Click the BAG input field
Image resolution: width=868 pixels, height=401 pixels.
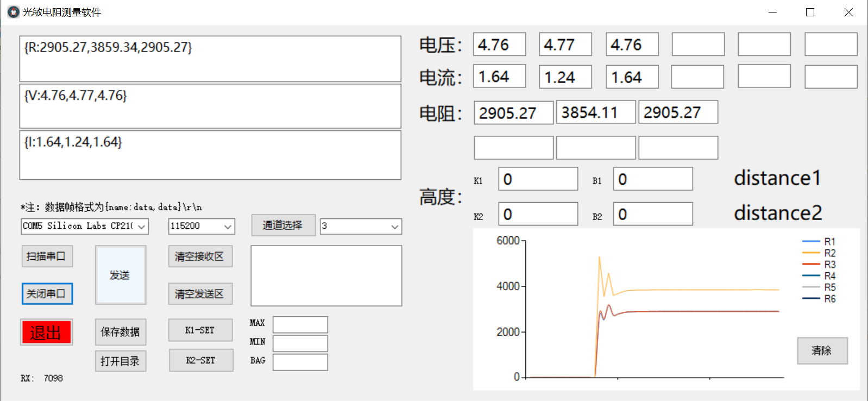pyautogui.click(x=300, y=362)
